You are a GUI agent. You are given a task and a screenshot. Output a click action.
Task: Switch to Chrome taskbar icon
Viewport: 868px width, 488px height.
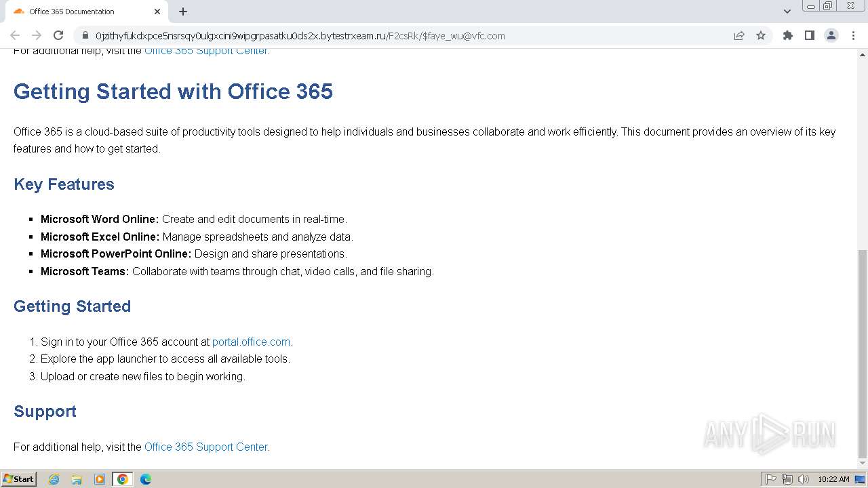(123, 479)
